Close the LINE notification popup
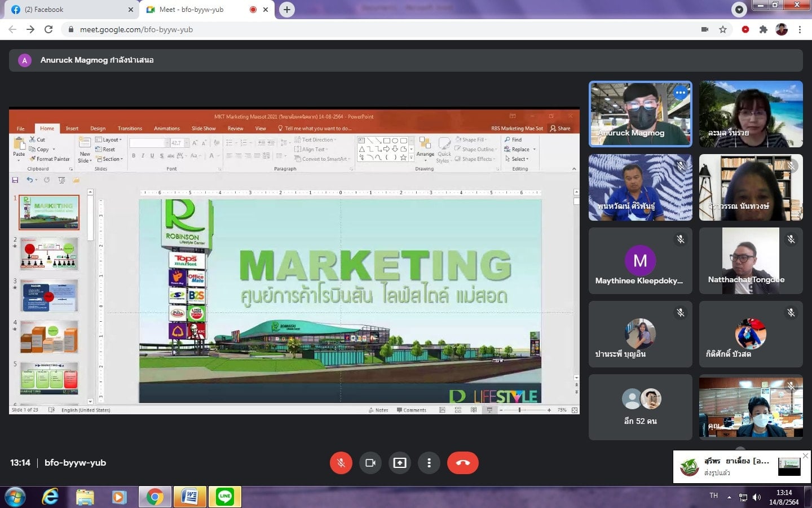The image size is (812, 508). tap(806, 456)
